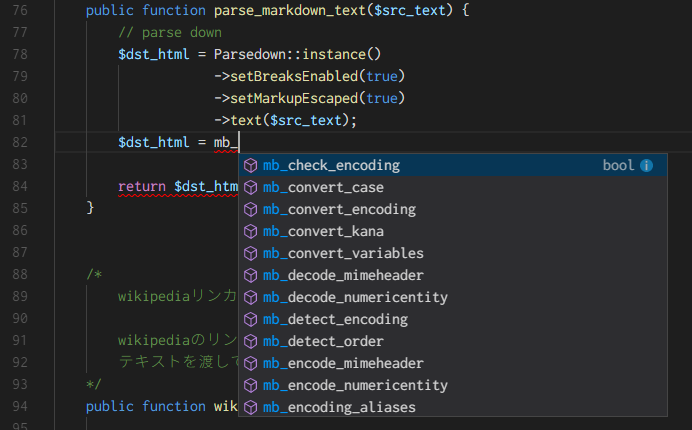
Task: Click ->setMarkupEscaped(true) line
Action: point(309,98)
